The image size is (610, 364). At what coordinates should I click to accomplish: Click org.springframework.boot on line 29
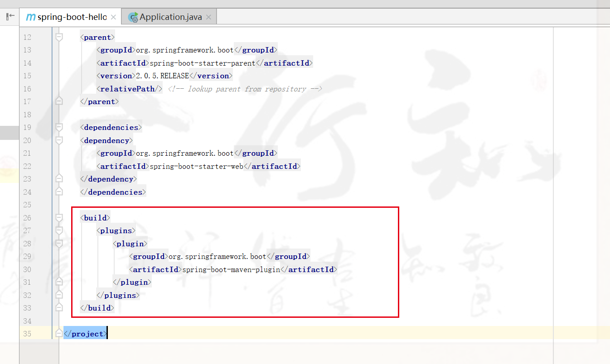click(218, 256)
